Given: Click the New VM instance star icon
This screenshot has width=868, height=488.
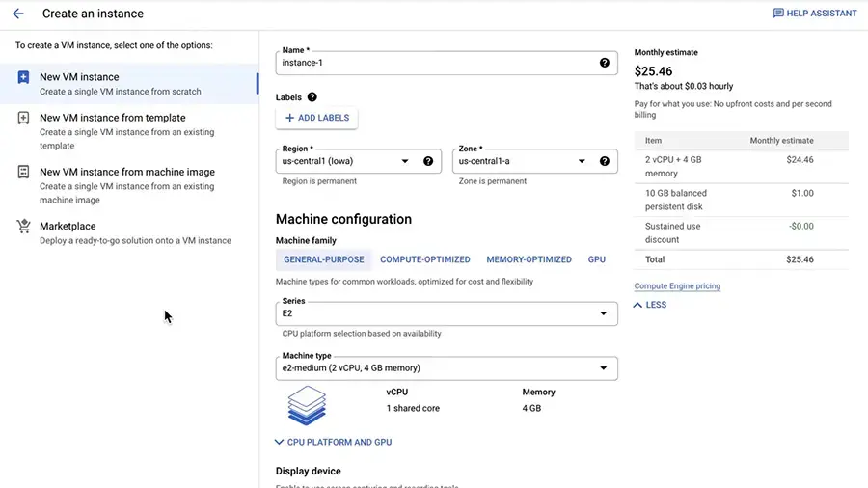Looking at the screenshot, I should click(23, 77).
